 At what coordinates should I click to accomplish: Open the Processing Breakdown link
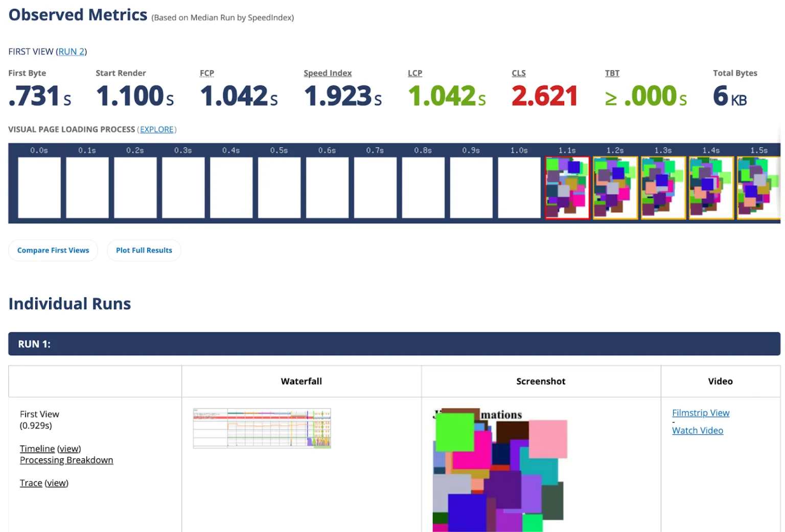[66, 460]
